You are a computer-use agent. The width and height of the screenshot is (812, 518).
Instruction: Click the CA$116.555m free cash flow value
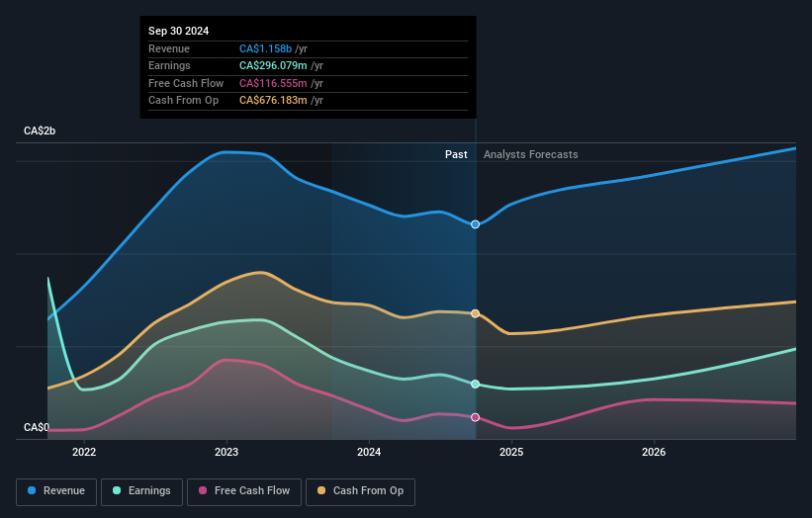coord(273,83)
